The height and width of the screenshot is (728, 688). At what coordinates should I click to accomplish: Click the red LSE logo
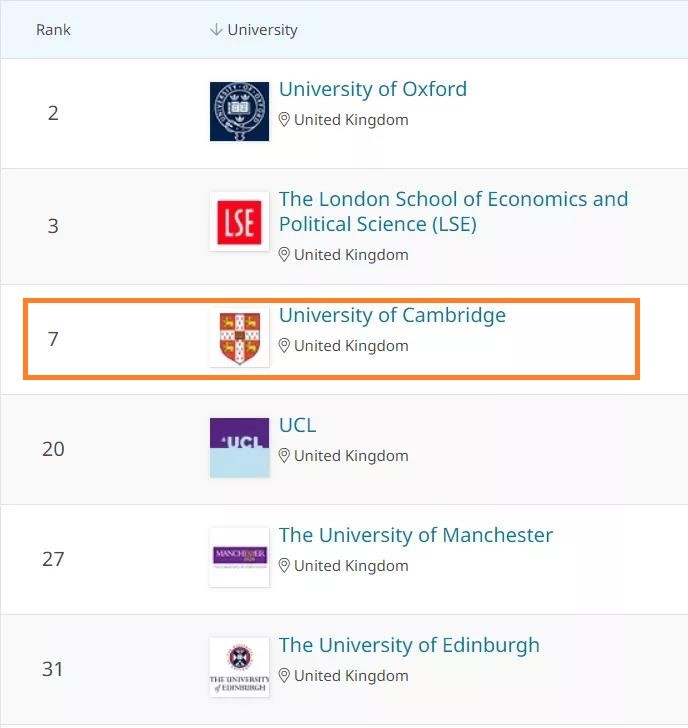pos(239,222)
